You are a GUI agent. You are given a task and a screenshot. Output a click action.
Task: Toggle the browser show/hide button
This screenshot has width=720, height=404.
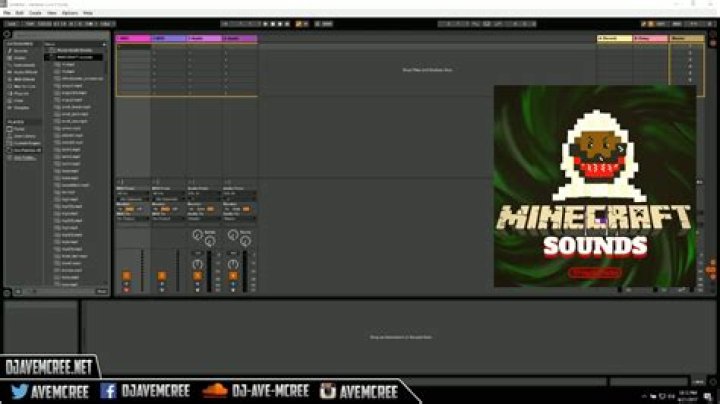coord(7,34)
